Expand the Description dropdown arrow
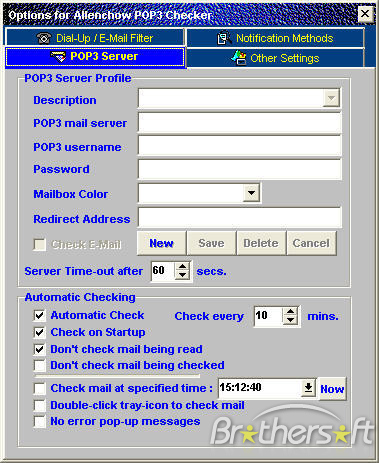 tap(331, 98)
